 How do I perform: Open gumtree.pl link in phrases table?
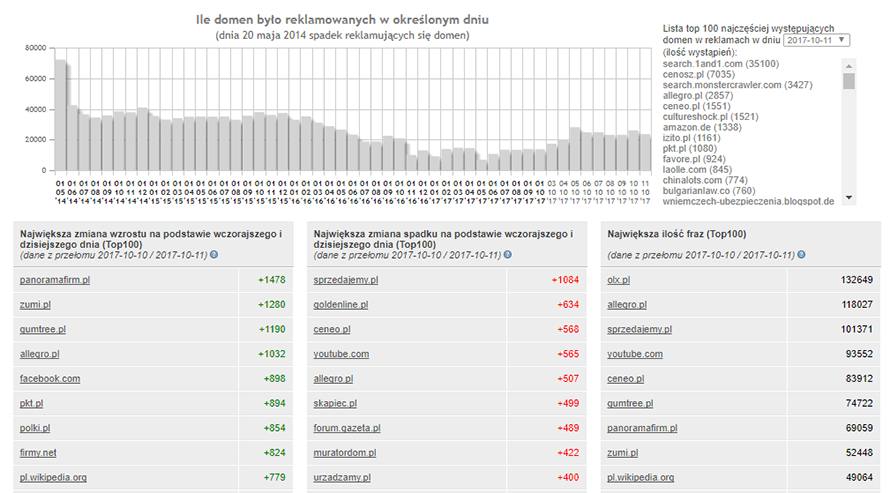630,403
